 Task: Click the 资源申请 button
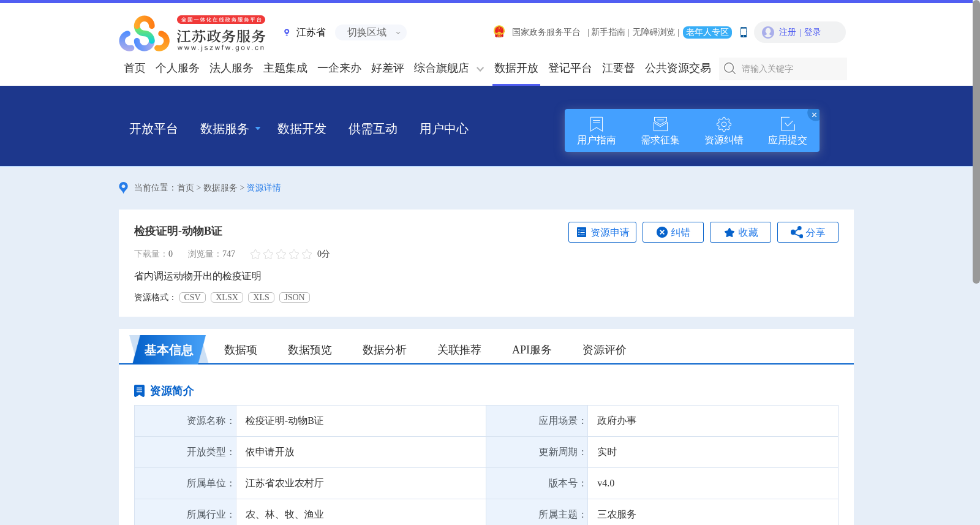tap(602, 232)
